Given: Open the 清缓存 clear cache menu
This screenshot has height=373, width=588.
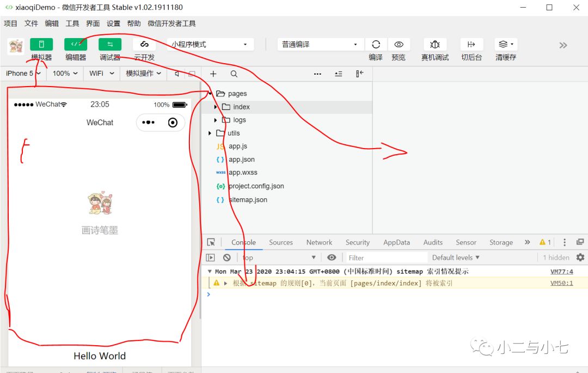Looking at the screenshot, I should [x=506, y=44].
